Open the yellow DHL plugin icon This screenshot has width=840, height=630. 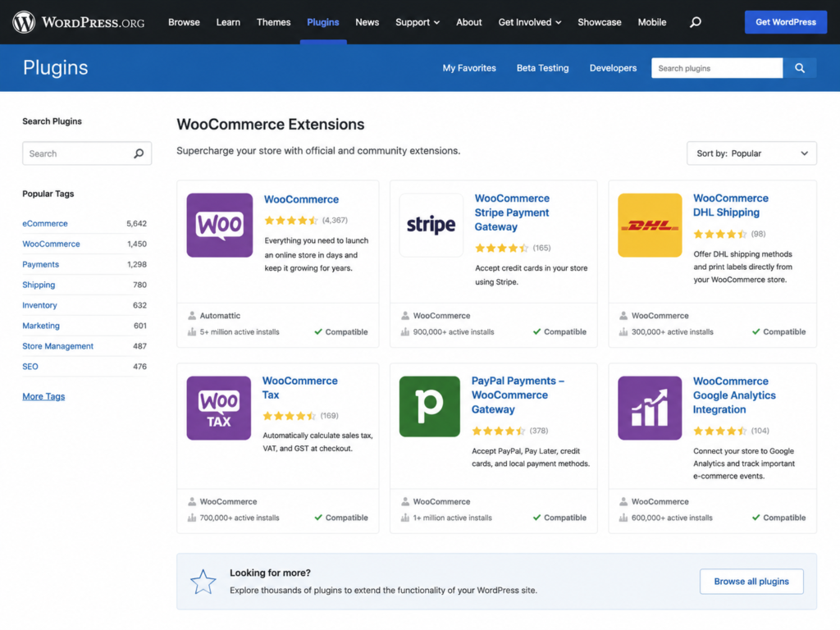point(650,225)
